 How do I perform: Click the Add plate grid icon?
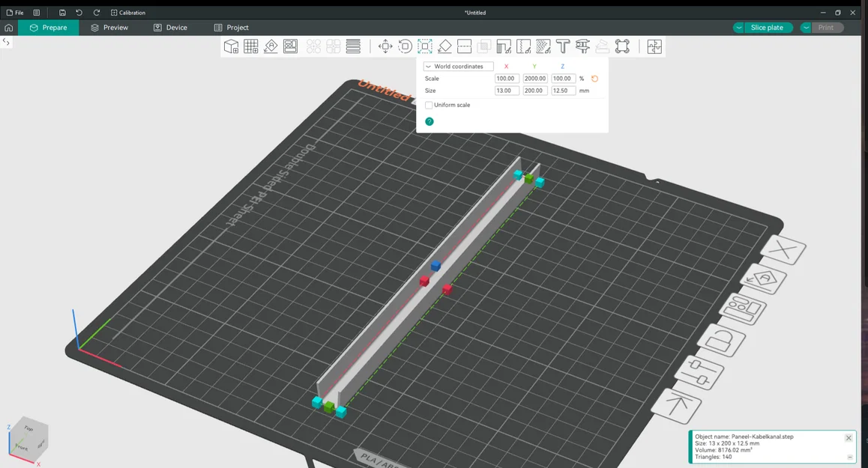[251, 46]
